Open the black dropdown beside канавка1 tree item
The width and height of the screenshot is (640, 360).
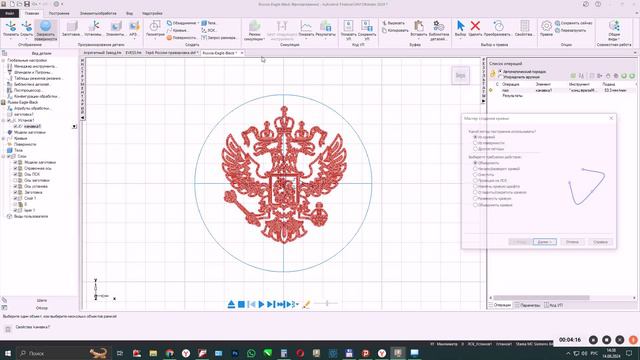74,127
